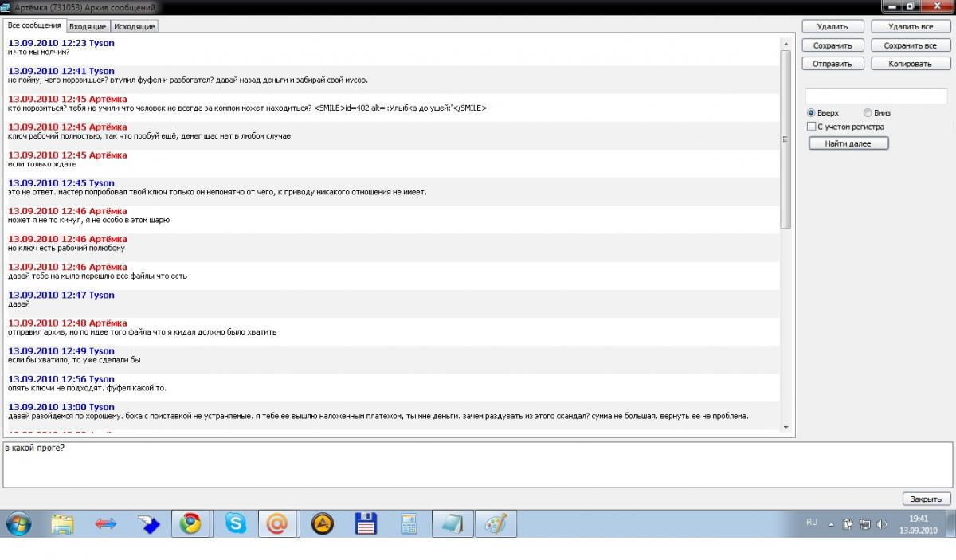Screen dimensions: 956x560
Task: Click the message list scroll up arrow
Action: pos(786,44)
